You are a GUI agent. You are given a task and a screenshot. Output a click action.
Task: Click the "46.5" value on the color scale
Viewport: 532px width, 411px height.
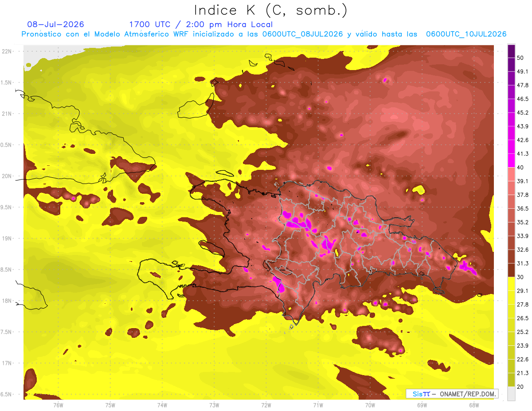click(x=523, y=99)
